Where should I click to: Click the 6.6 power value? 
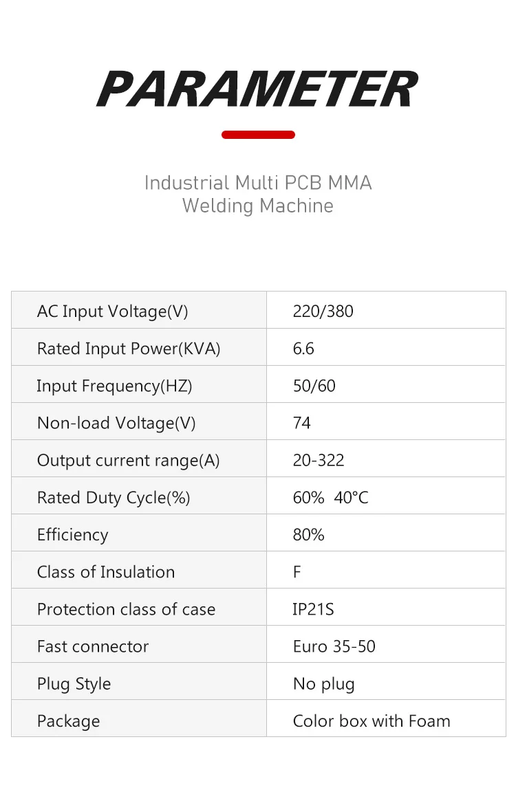pos(303,349)
